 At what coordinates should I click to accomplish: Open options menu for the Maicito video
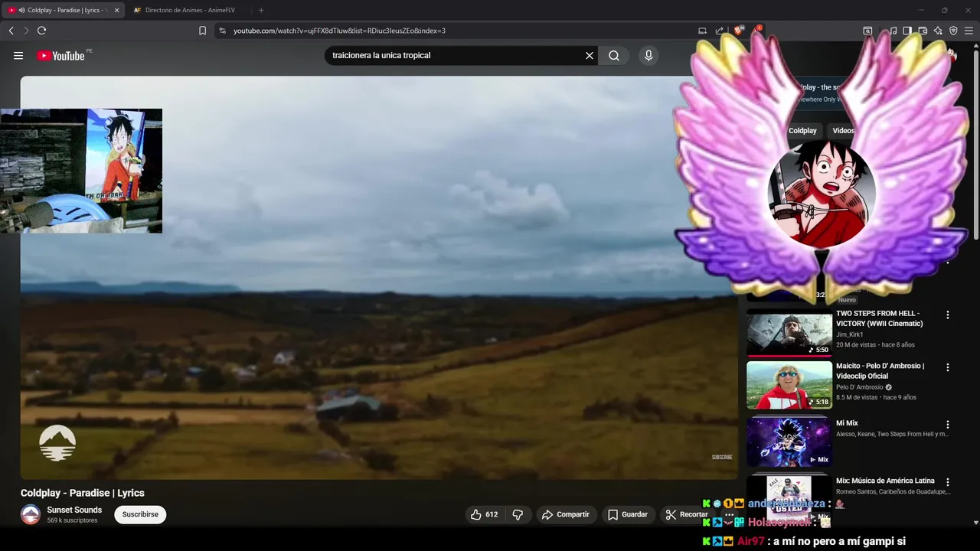tap(948, 367)
